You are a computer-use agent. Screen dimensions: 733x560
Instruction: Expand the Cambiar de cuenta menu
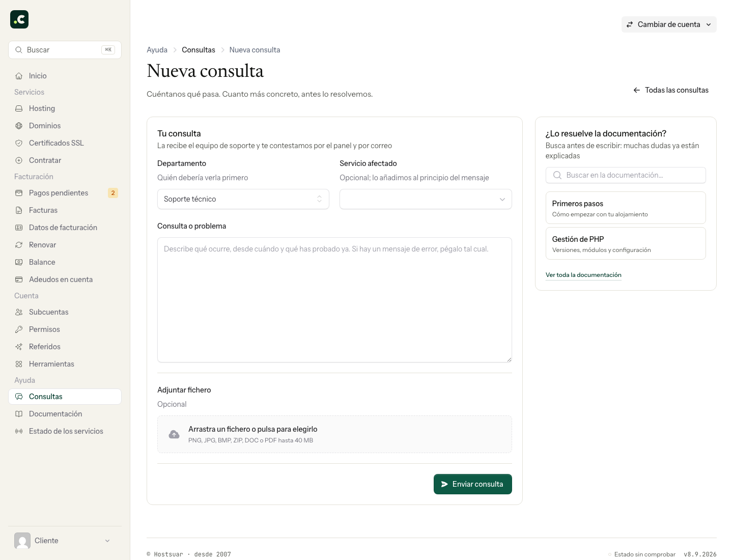669,24
